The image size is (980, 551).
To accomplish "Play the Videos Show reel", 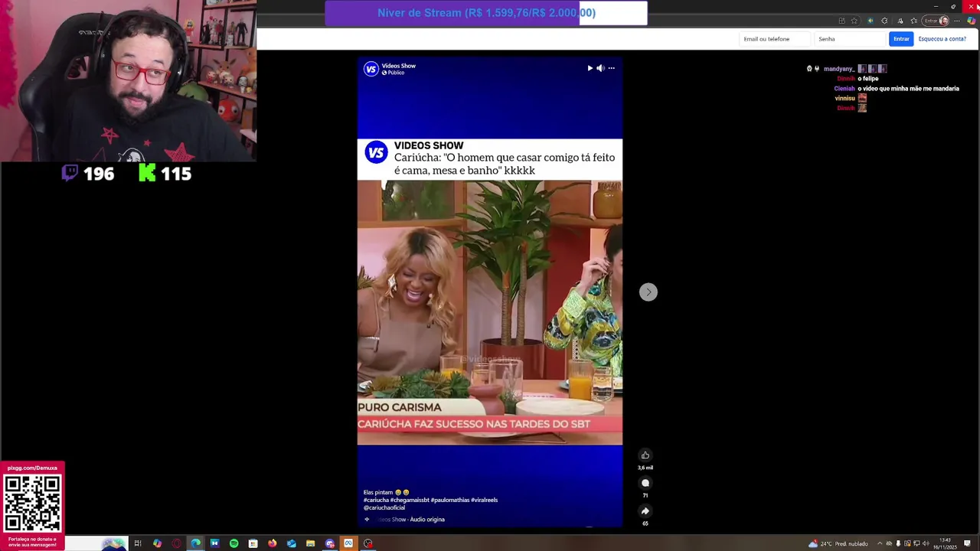I will (590, 68).
